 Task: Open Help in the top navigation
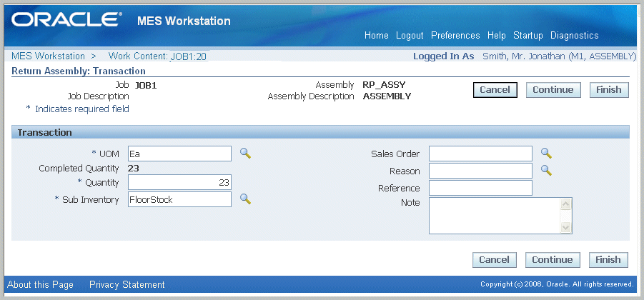[x=496, y=35]
